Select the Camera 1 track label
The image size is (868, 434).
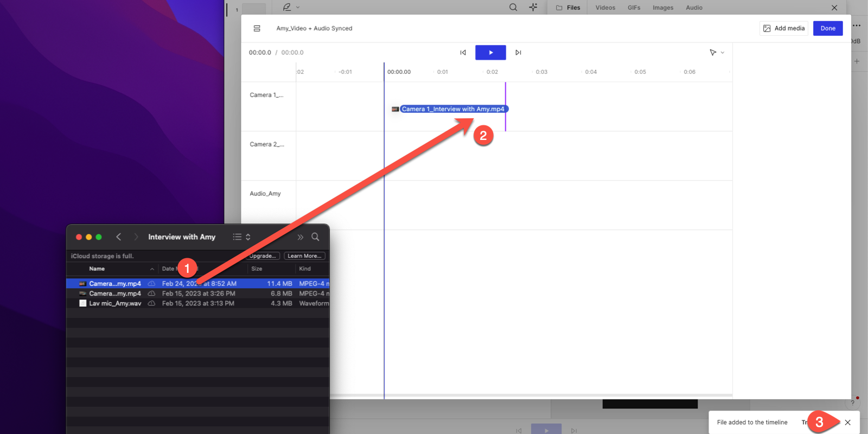tap(266, 95)
